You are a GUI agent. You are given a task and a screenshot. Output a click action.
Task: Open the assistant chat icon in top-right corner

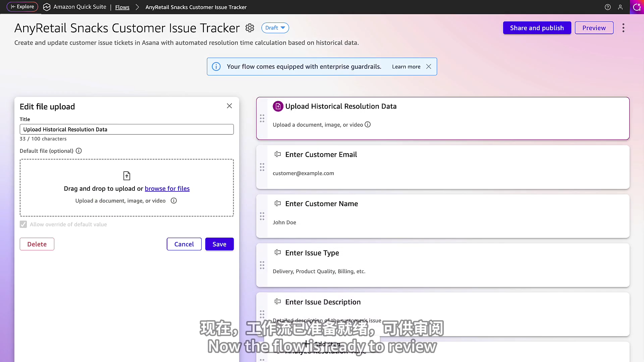637,7
